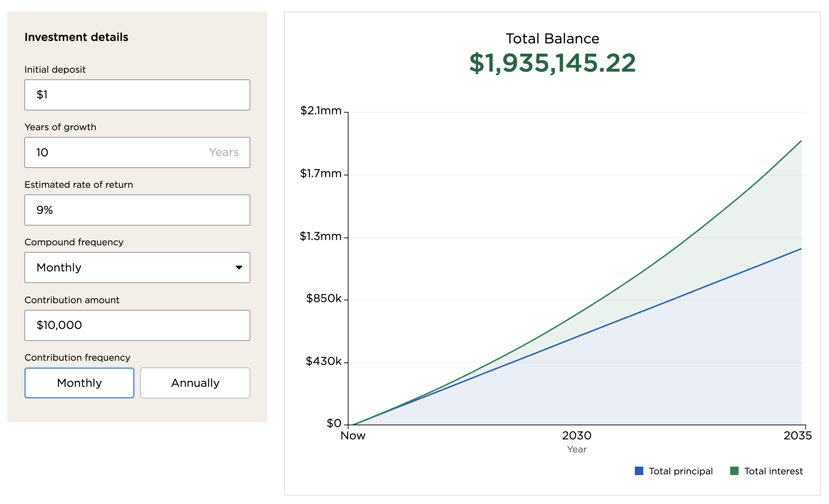Click the $2.1mm y-axis label

point(321,111)
